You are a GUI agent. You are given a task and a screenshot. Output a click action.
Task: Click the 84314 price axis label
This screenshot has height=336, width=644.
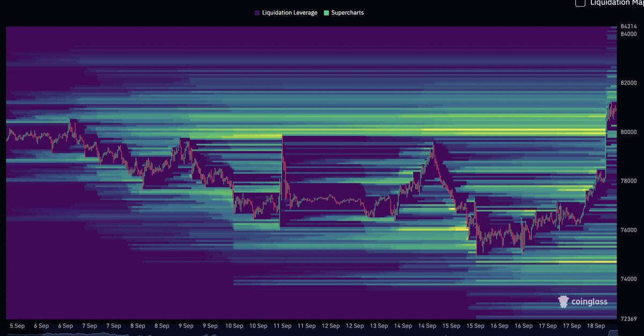point(628,26)
